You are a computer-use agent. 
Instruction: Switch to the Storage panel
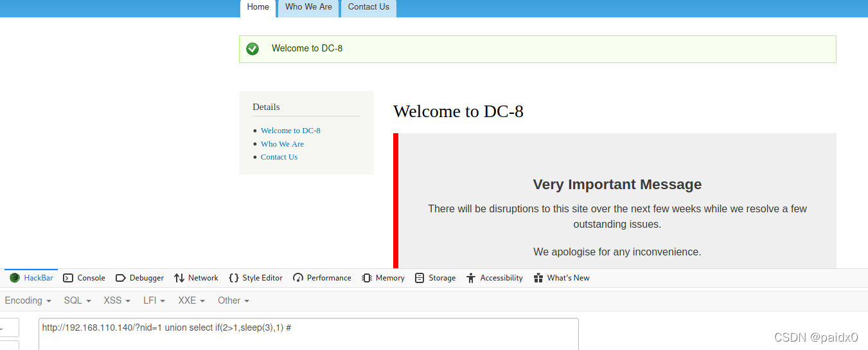pos(435,278)
